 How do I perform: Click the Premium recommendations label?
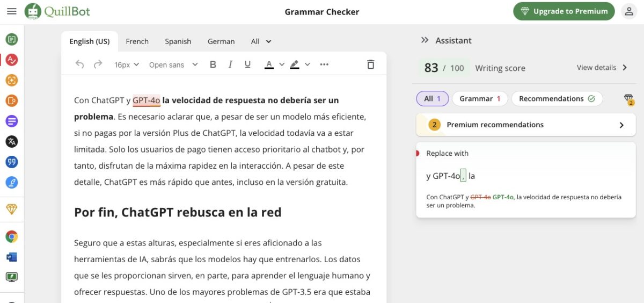point(495,125)
